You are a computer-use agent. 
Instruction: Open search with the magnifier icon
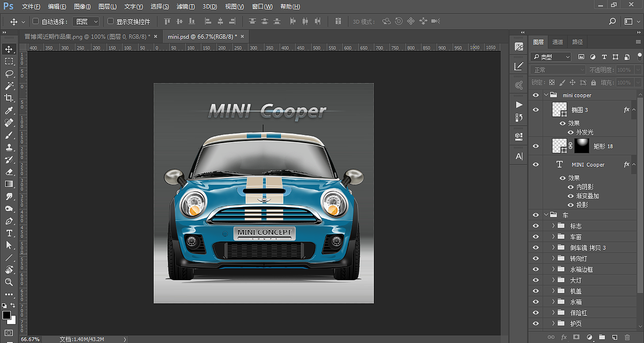pyautogui.click(x=612, y=22)
